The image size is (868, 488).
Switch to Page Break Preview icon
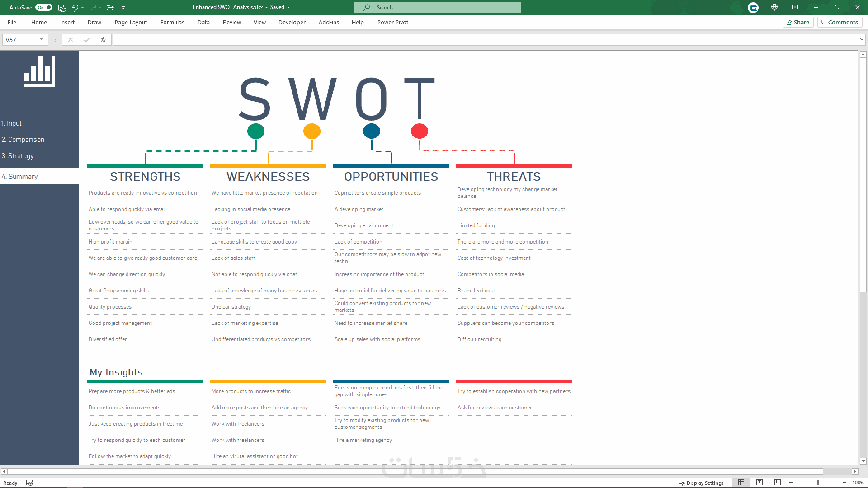point(778,483)
